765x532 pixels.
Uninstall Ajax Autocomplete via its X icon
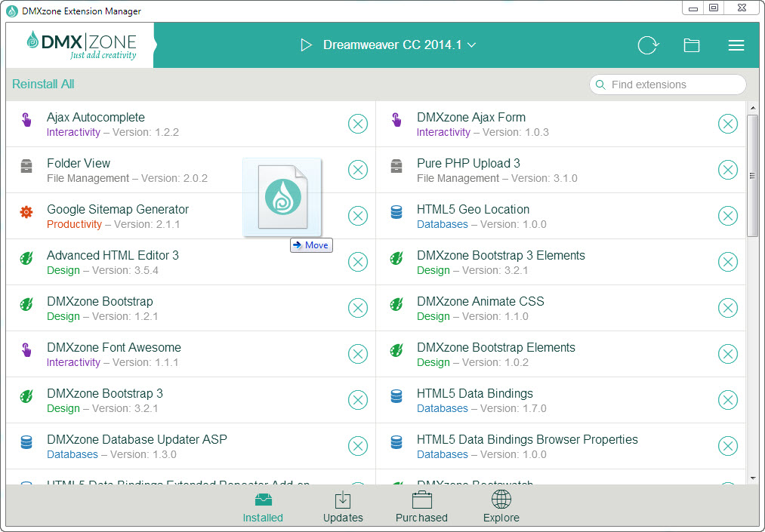[358, 124]
